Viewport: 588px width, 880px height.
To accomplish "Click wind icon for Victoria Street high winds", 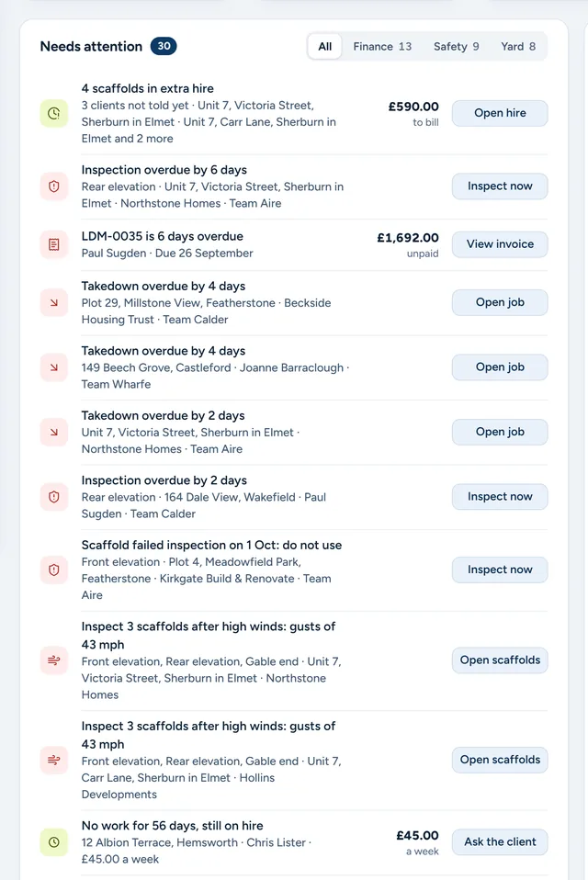I will click(54, 660).
